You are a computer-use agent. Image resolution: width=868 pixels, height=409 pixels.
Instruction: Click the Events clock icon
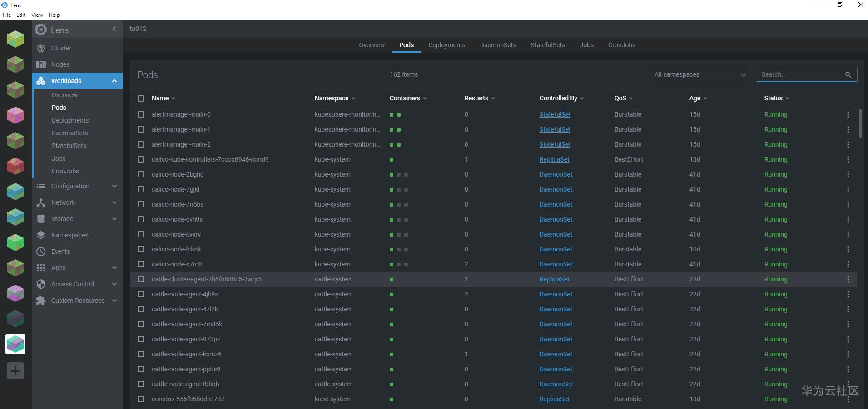pyautogui.click(x=41, y=251)
